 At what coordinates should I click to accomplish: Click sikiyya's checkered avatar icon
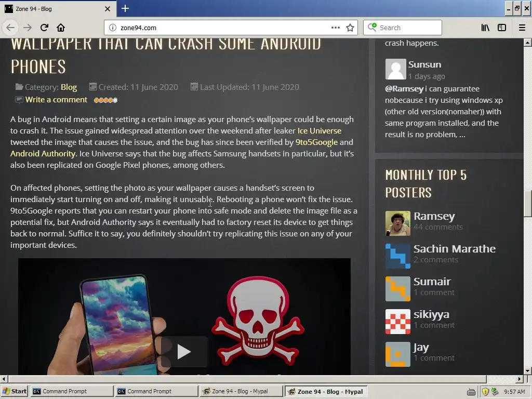coord(397,322)
